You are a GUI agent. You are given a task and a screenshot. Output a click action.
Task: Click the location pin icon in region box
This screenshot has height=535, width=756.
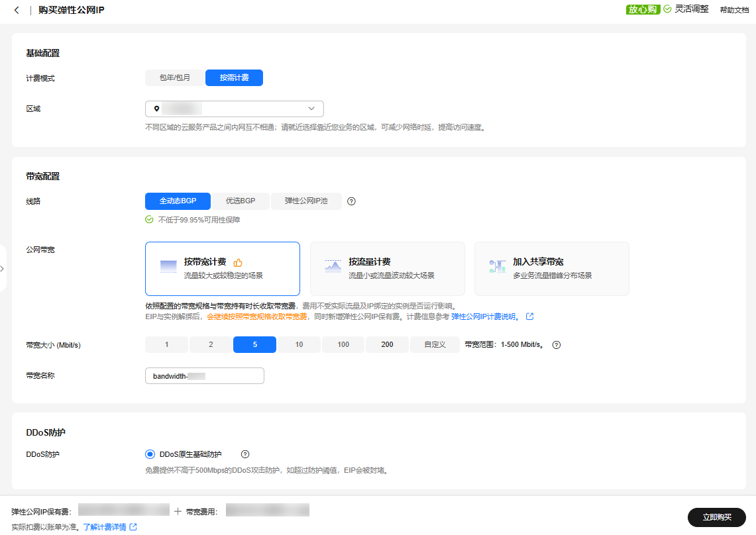click(156, 109)
